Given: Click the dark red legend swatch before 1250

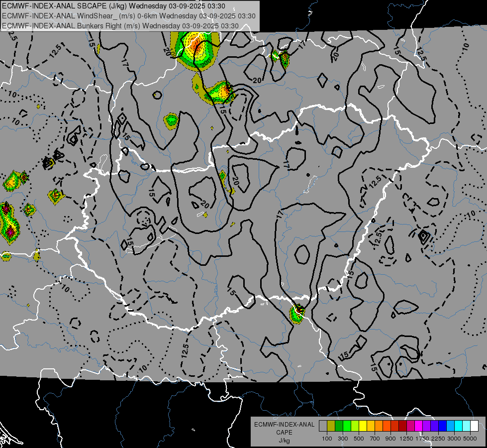Looking at the screenshot, I should (403, 426).
